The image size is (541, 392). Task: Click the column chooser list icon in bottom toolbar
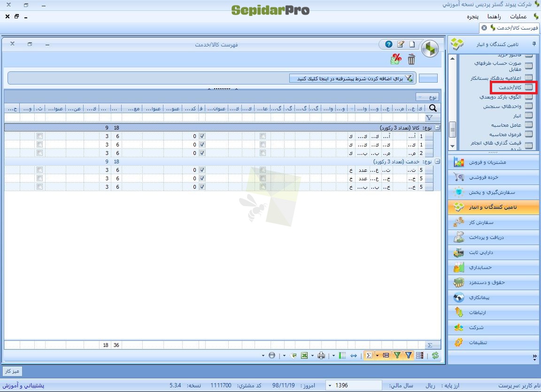(420, 355)
